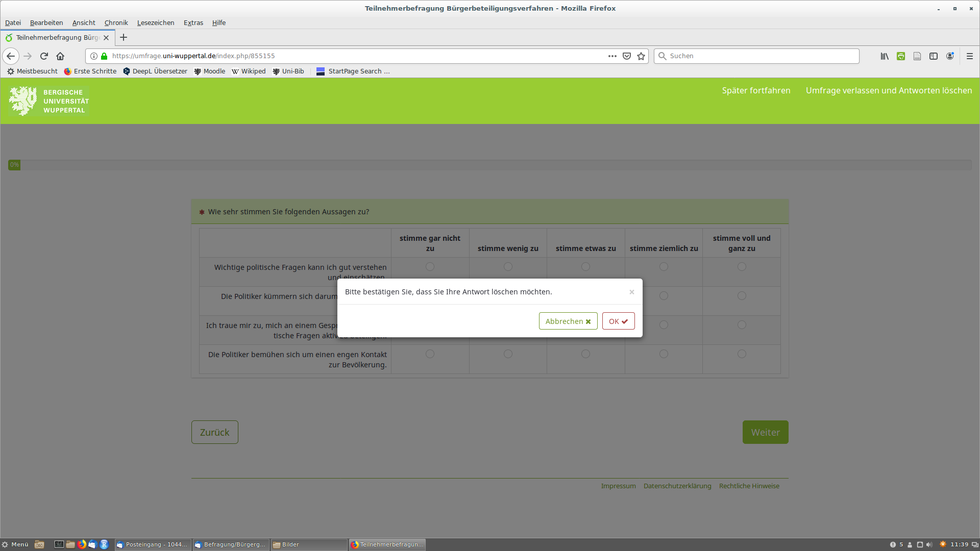Save page to Pocket

click(x=627, y=56)
